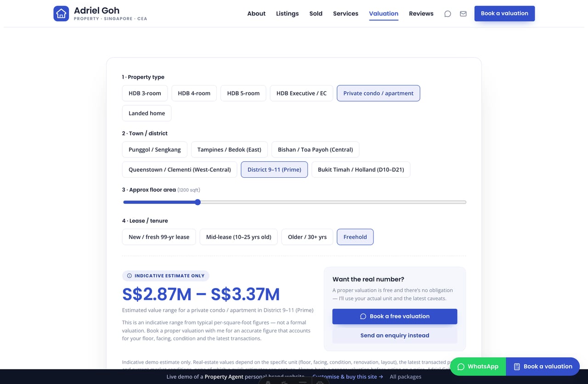Select Private condo / apartment option
The image size is (588, 384).
[378, 93]
